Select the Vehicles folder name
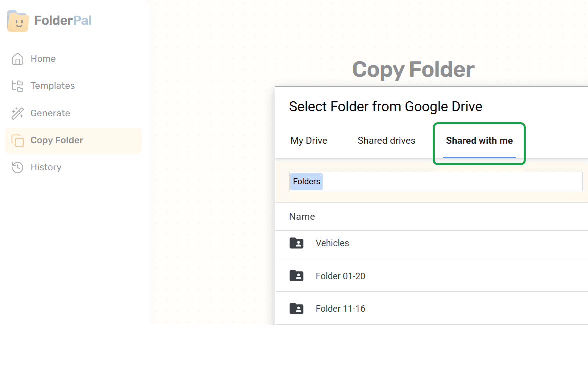This screenshot has height=368, width=588. (332, 243)
